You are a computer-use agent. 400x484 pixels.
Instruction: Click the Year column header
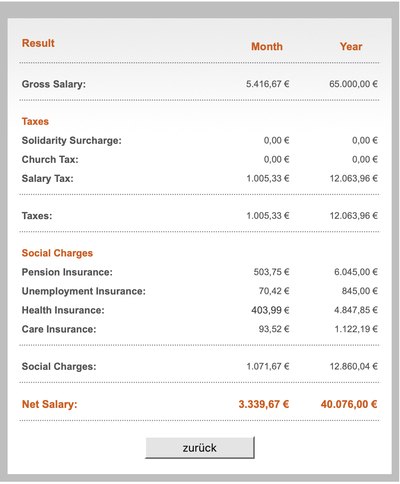(351, 47)
